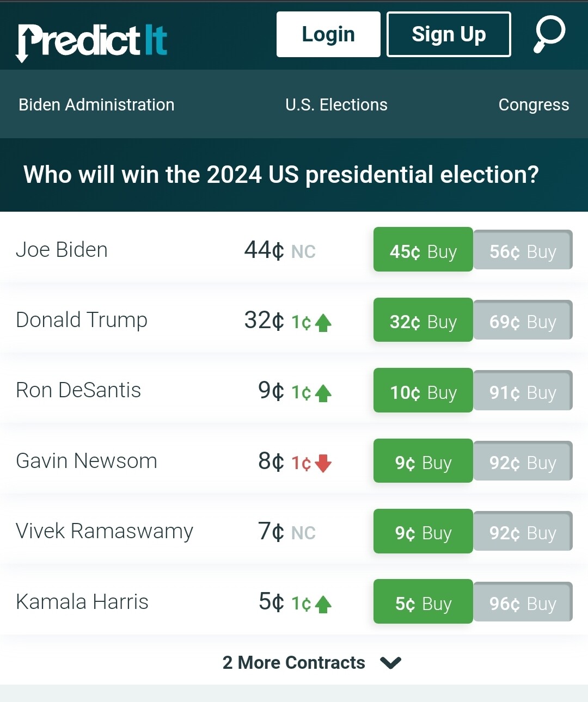Expand the 2 More Contracts chevron

tap(390, 663)
